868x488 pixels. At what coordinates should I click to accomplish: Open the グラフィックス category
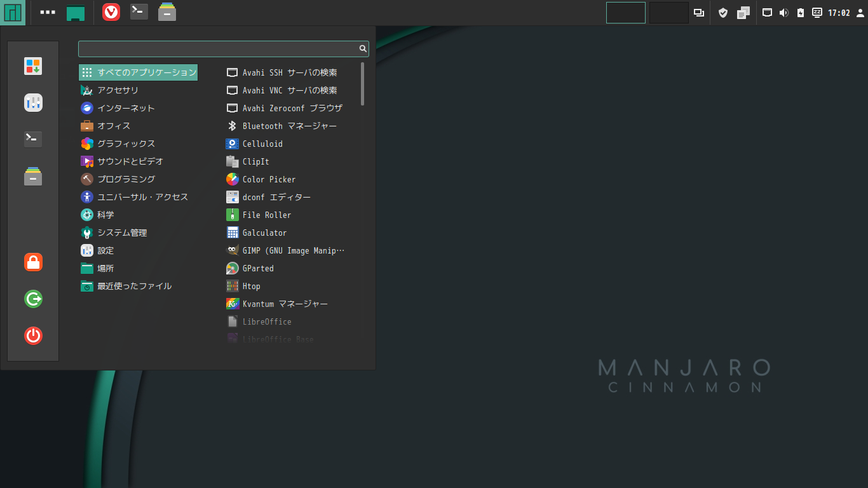(x=138, y=144)
